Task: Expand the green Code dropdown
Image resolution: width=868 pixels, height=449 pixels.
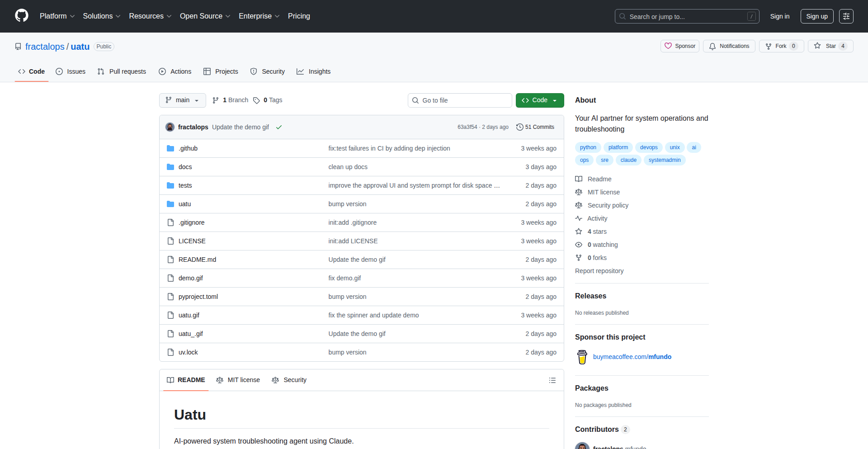Action: tap(539, 100)
